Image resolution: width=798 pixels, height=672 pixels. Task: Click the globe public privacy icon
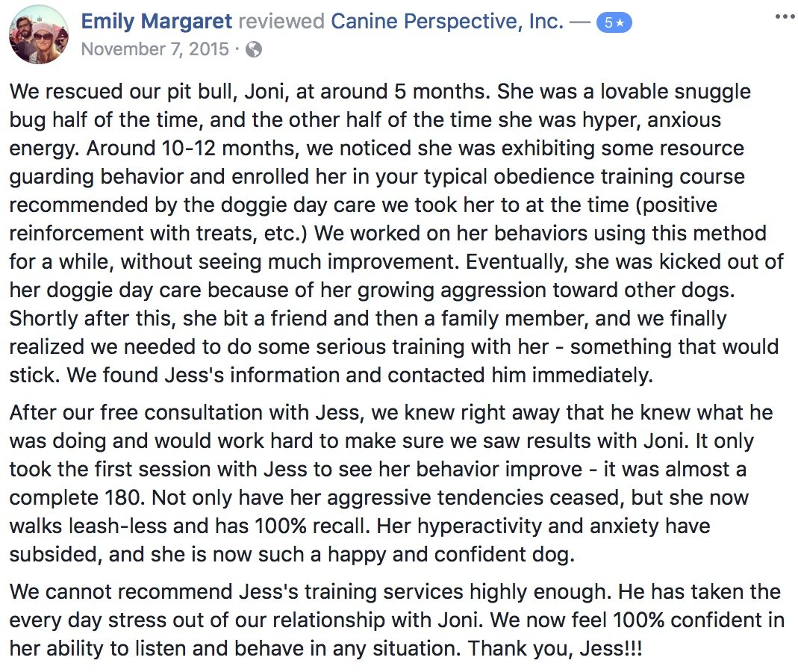255,49
